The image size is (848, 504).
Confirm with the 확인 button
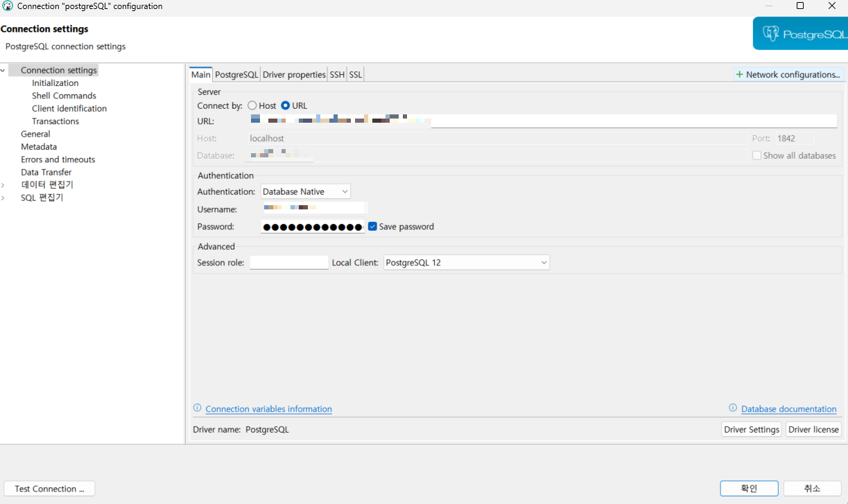[x=749, y=489]
